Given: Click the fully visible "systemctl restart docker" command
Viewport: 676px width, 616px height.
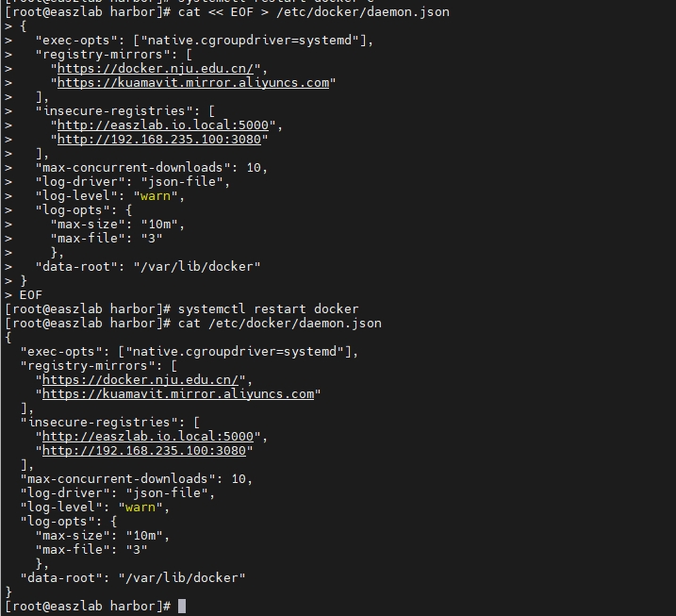Looking at the screenshot, I should (268, 309).
